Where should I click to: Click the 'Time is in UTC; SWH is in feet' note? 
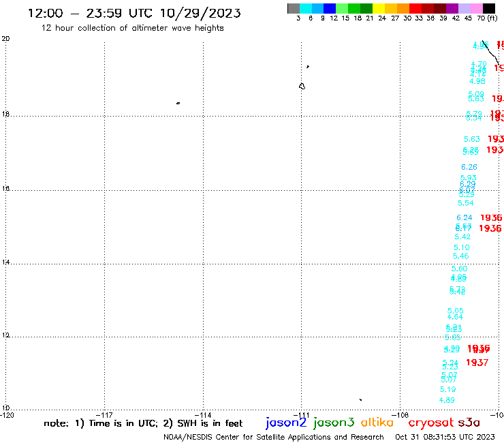tap(143, 423)
